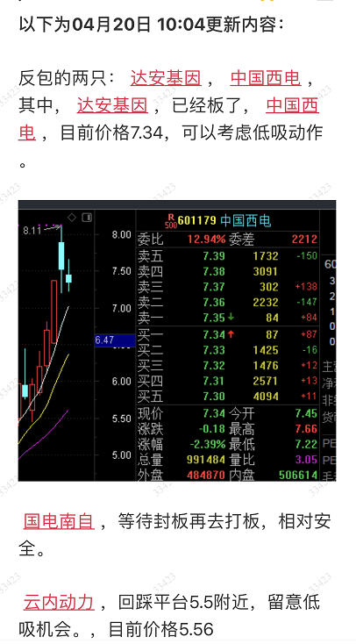Click the panel layout icon beside the diamond
This screenshot has width=356, height=644.
[x=87, y=218]
